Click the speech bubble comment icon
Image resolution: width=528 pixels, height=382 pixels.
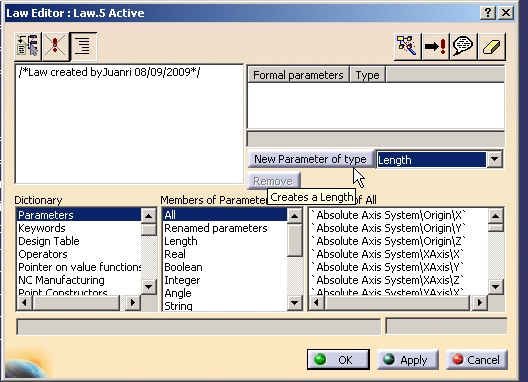463,46
